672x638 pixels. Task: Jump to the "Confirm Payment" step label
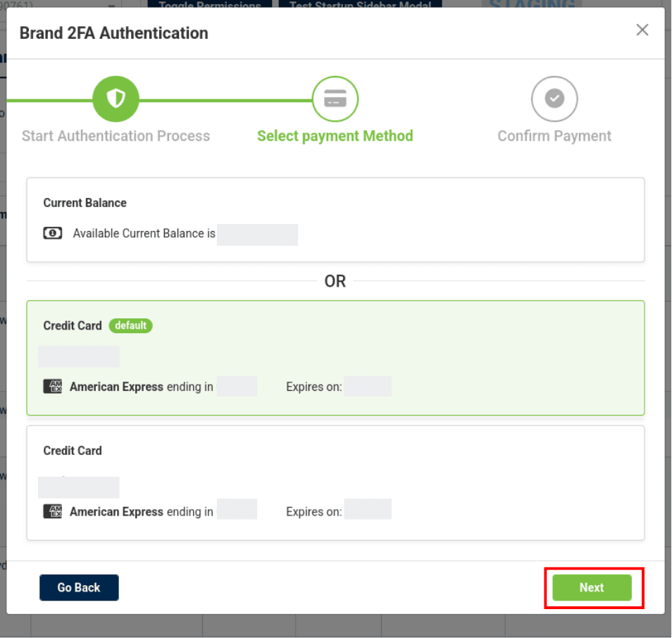554,136
